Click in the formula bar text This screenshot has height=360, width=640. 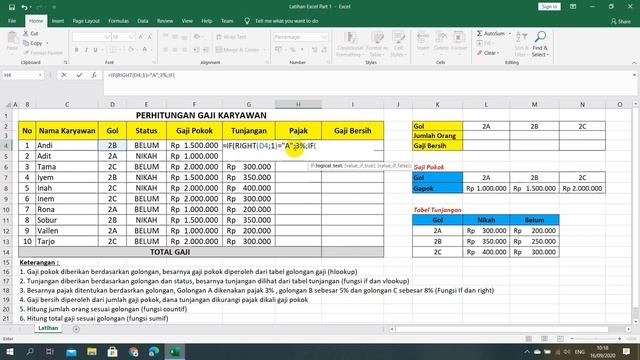click(x=141, y=75)
